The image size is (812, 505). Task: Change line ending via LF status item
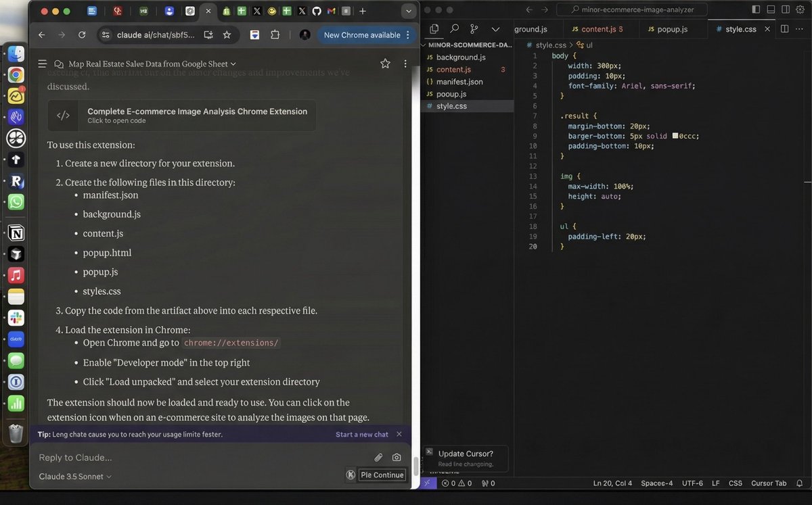click(x=716, y=483)
